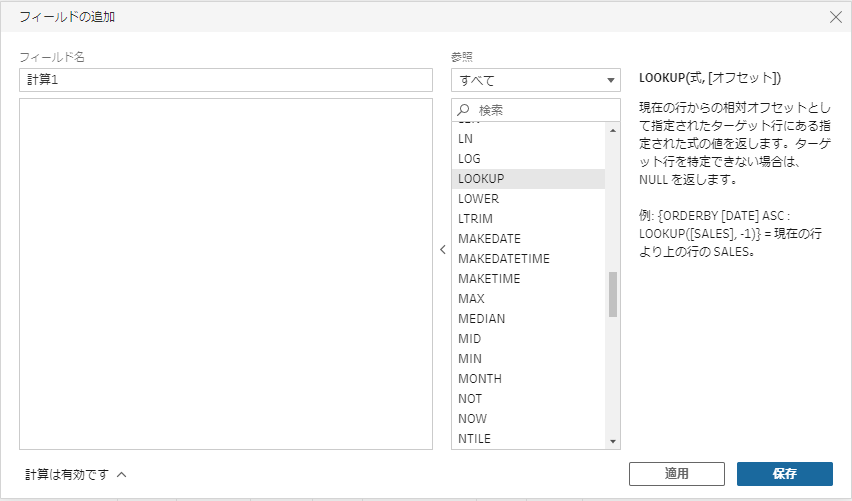
Task: Close the フィールドの追加 dialog
Action: [x=836, y=17]
